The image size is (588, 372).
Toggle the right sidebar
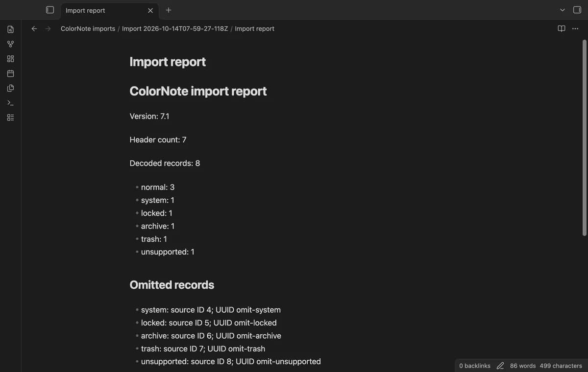click(577, 10)
